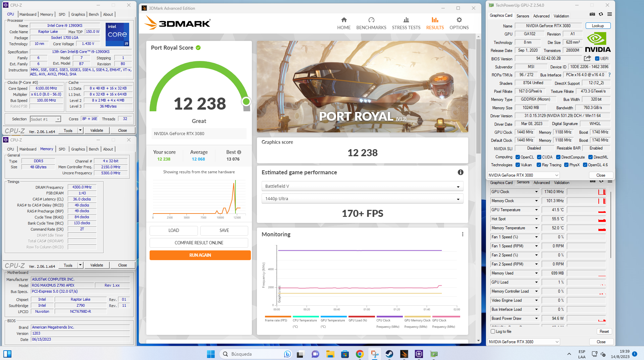Viewport: 644px width, 360px height.
Task: Click the 3DMark taskbar icon
Action: pos(404,354)
